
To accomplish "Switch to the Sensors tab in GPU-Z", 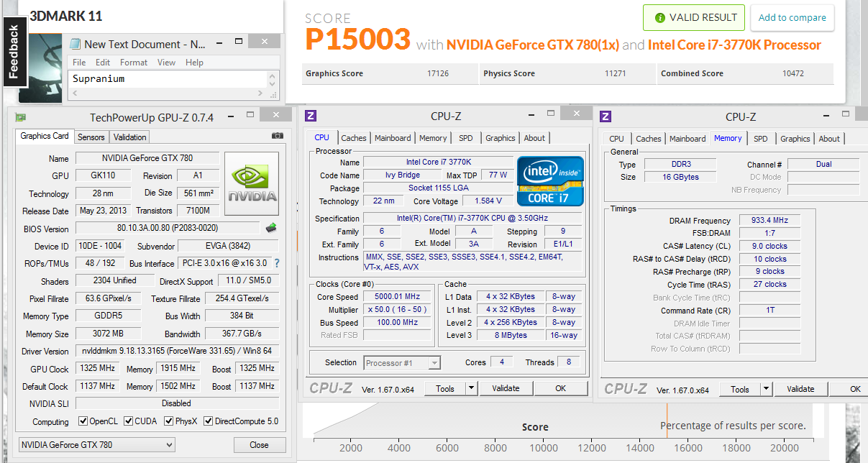I will (91, 137).
